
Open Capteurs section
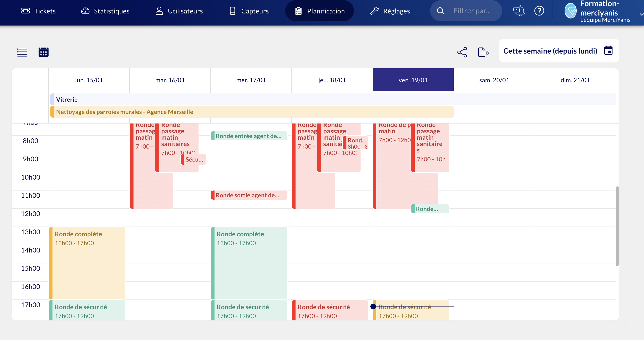click(249, 11)
